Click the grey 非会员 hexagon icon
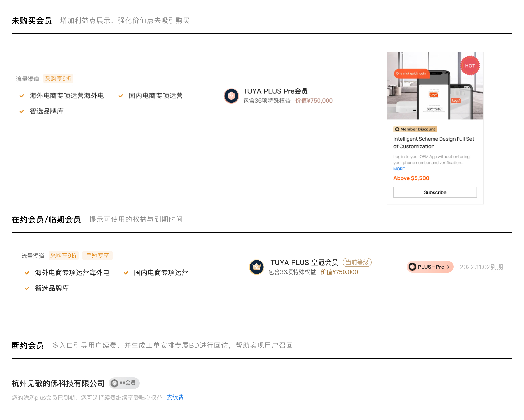The width and height of the screenshot is (524, 420). 115,383
